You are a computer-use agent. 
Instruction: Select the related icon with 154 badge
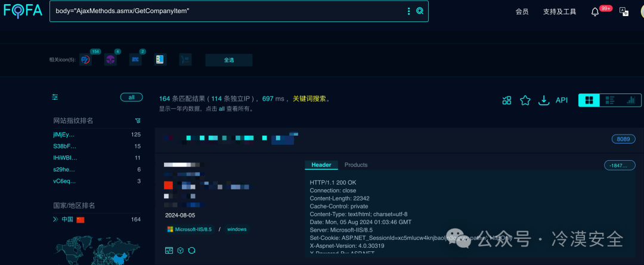[85, 60]
